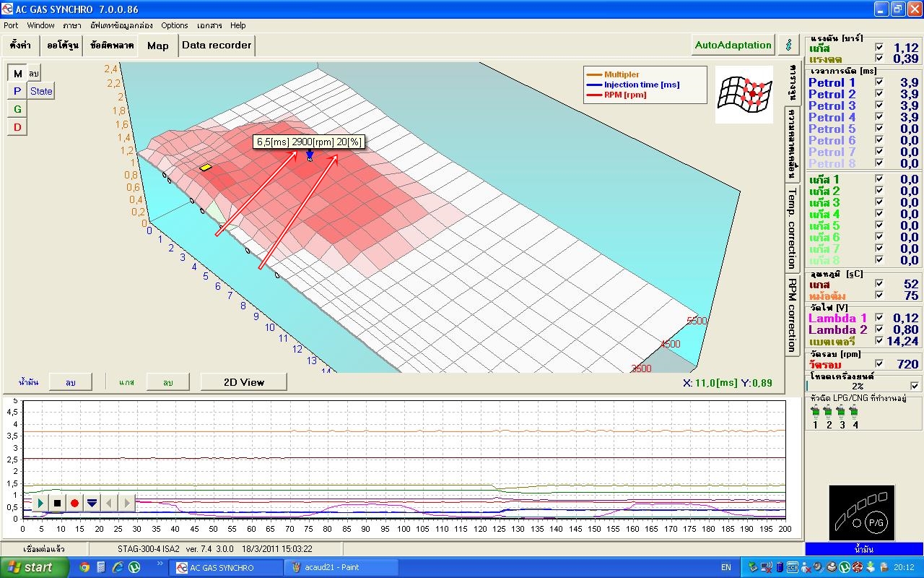This screenshot has height=578, width=924.
Task: Open the Window menu
Action: coord(40,25)
